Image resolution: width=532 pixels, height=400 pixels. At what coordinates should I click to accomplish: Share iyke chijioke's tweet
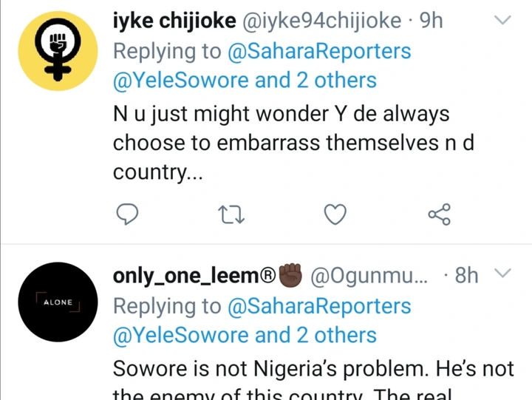tap(440, 215)
